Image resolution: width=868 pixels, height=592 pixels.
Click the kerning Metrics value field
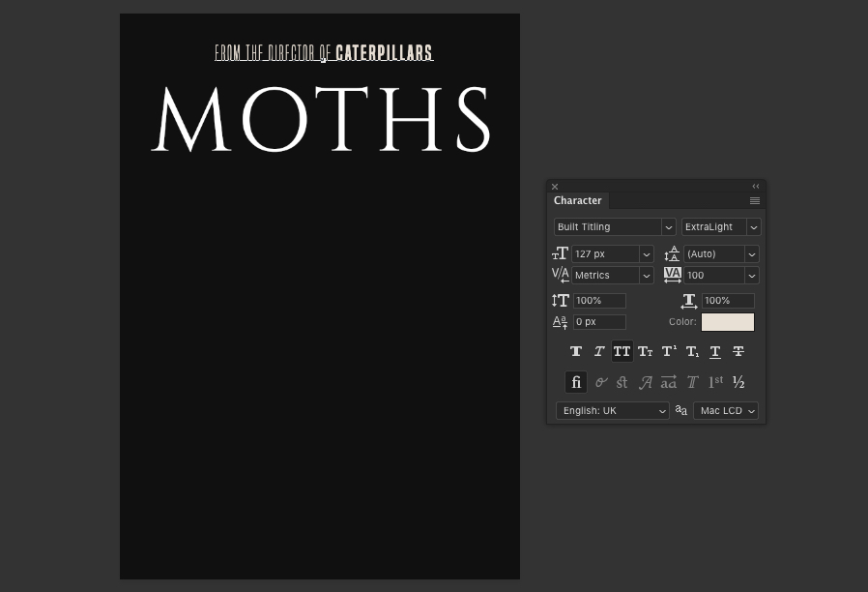tap(606, 276)
